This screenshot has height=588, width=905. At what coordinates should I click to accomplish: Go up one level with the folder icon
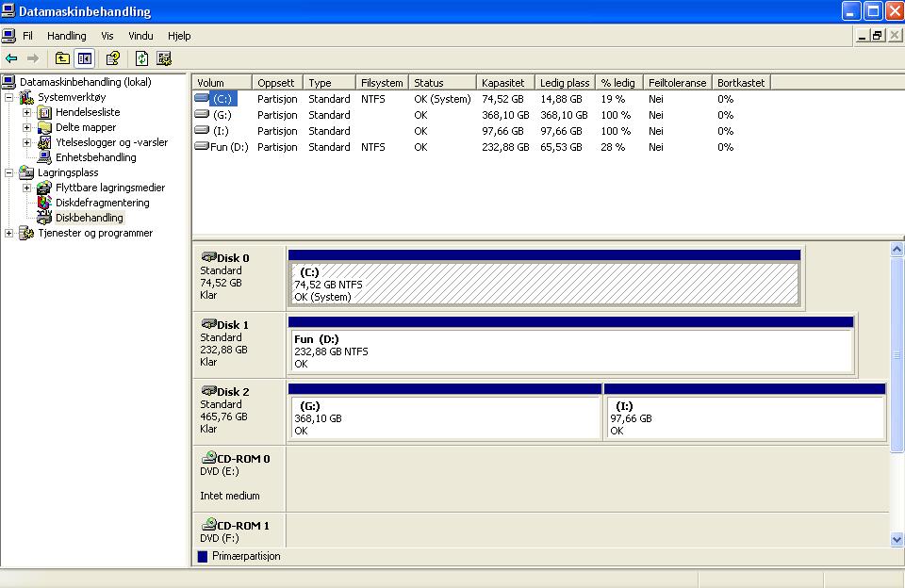click(62, 58)
